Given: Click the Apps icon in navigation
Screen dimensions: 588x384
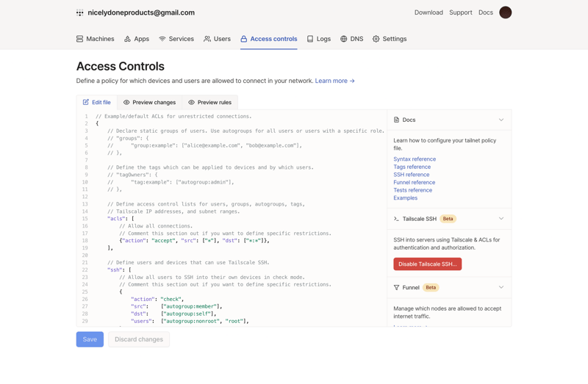Looking at the screenshot, I should click(x=127, y=39).
